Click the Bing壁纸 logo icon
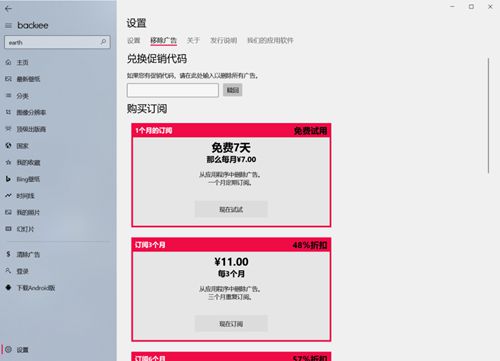Image resolution: width=500 pixels, height=361 pixels. click(x=8, y=179)
